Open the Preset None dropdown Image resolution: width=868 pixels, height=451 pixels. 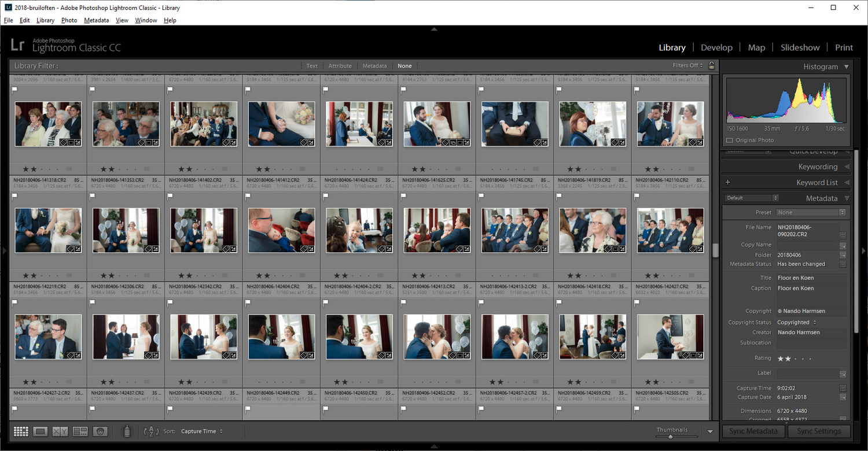click(x=811, y=213)
